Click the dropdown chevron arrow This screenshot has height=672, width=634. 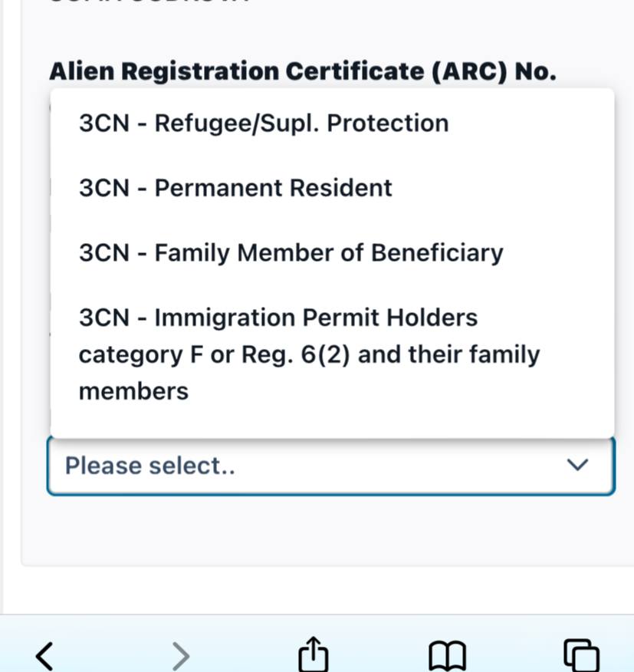tap(577, 465)
